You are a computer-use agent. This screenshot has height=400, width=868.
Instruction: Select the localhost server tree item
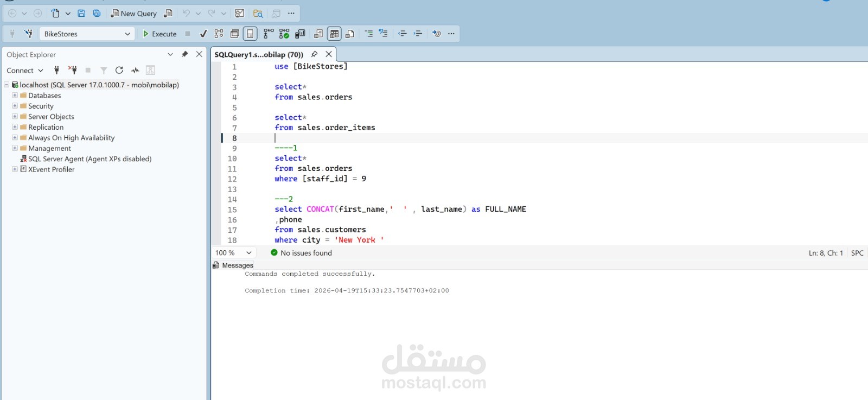pos(95,85)
